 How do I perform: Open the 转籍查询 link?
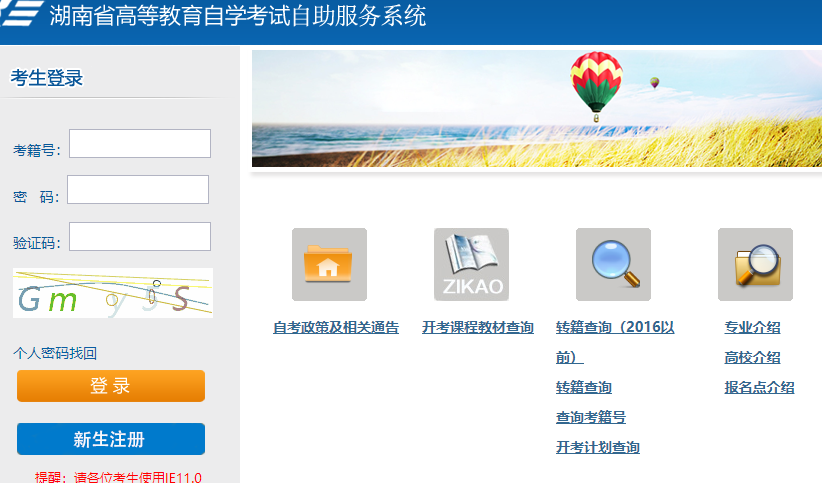[x=584, y=388]
